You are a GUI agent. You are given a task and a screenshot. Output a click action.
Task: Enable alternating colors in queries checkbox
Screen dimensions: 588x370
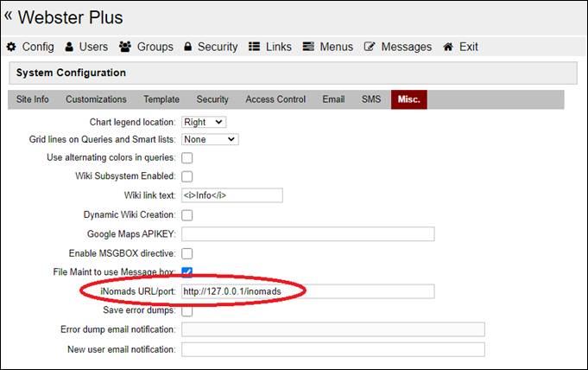[x=187, y=158]
